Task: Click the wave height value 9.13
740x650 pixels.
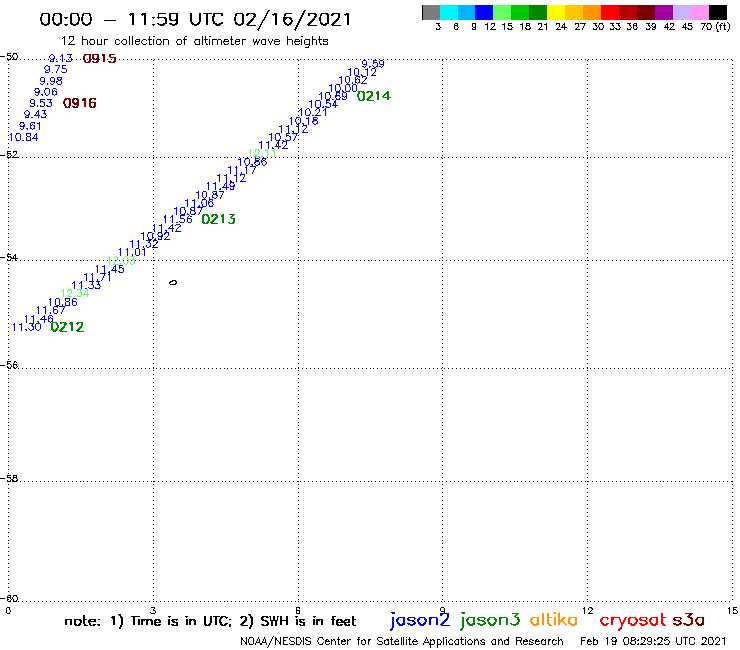Action: [x=61, y=58]
